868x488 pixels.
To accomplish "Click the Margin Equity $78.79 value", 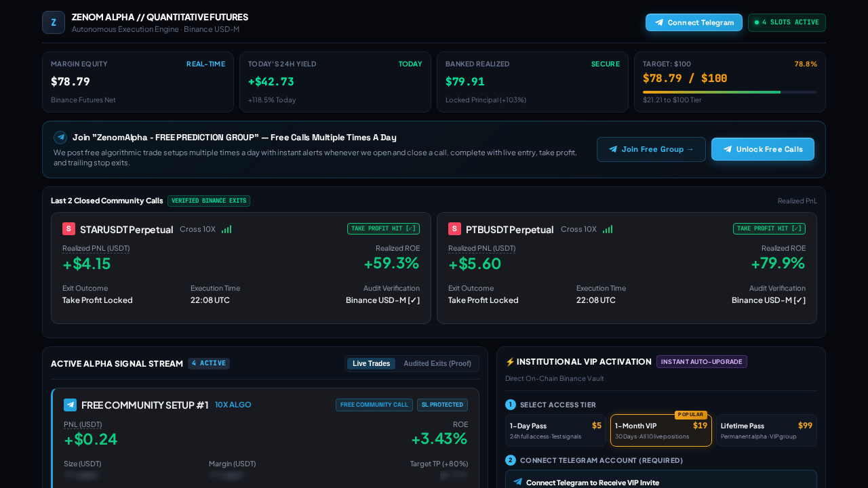I will click(x=71, y=81).
